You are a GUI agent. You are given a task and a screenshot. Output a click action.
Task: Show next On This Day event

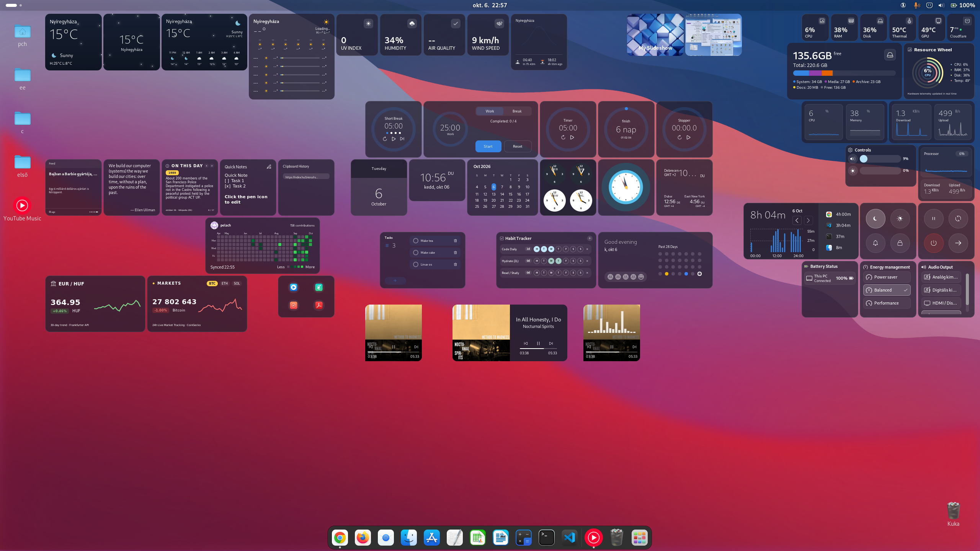[x=212, y=166]
